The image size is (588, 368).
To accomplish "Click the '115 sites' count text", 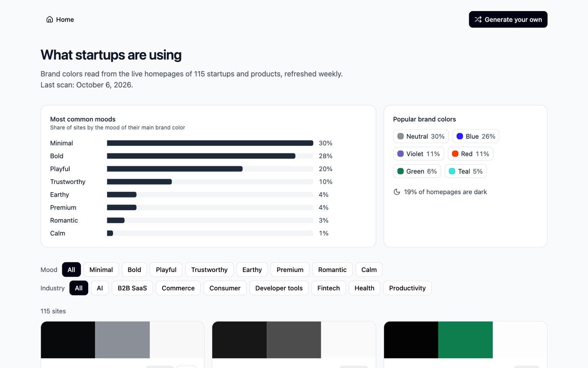I will click(53, 311).
